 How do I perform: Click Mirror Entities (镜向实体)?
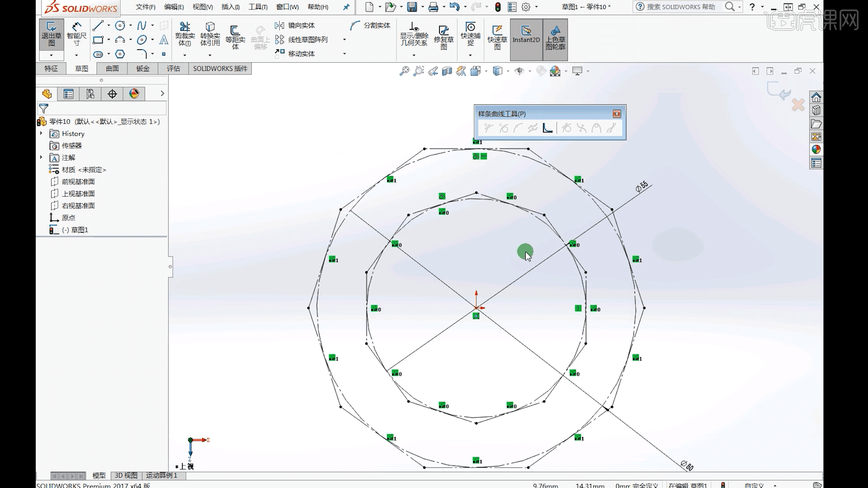click(x=295, y=25)
